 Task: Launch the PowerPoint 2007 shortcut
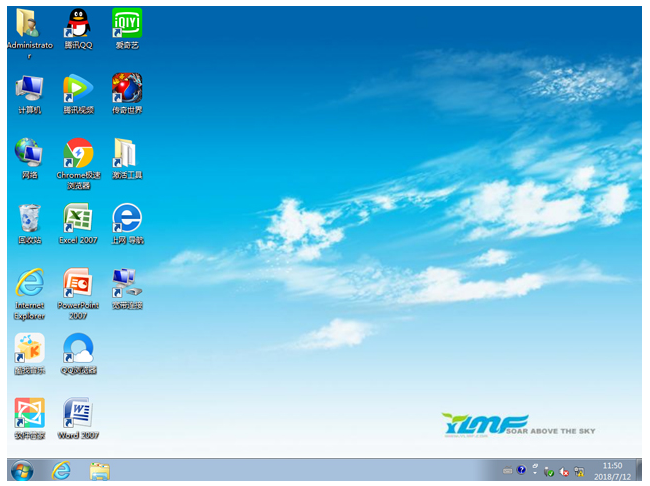pyautogui.click(x=77, y=284)
